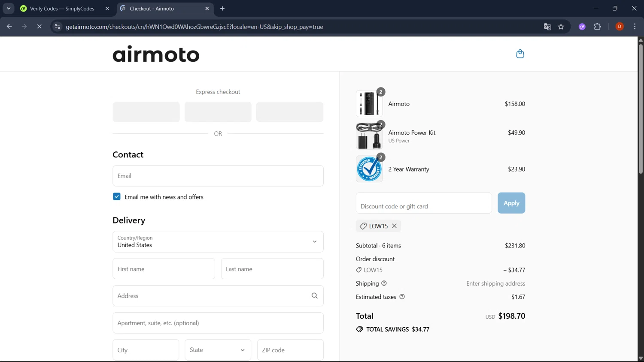Focus the Email input field
This screenshot has height=362, width=644.
pos(218,176)
